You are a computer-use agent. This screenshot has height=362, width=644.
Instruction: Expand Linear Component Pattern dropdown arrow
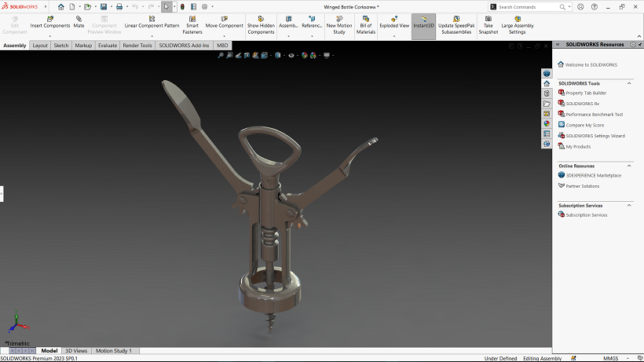click(152, 36)
